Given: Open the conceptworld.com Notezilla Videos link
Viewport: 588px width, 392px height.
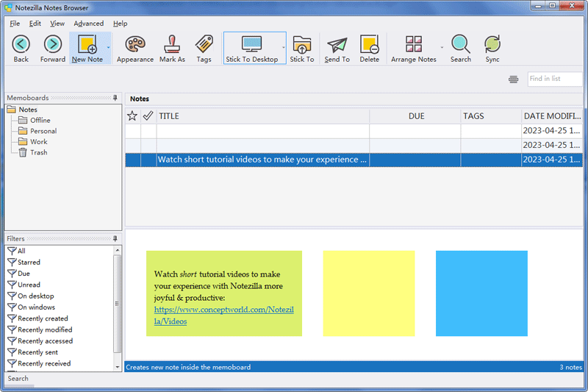Looking at the screenshot, I should click(x=223, y=315).
